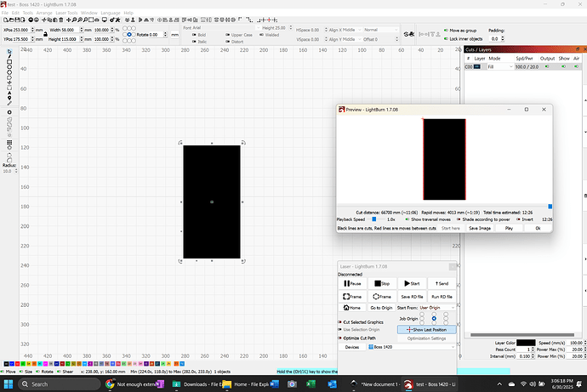Choose the Rectangle drawing tool

coord(9,62)
